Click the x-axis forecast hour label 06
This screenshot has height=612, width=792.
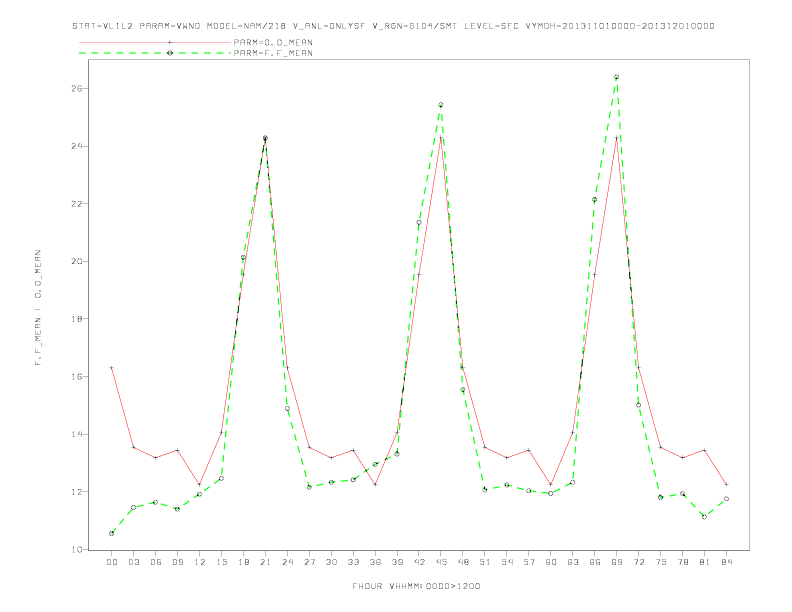[156, 562]
